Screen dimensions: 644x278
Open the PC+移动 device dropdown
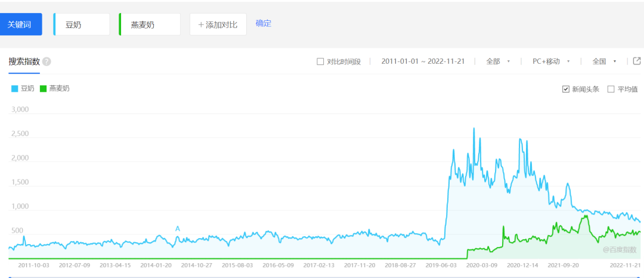tap(551, 61)
